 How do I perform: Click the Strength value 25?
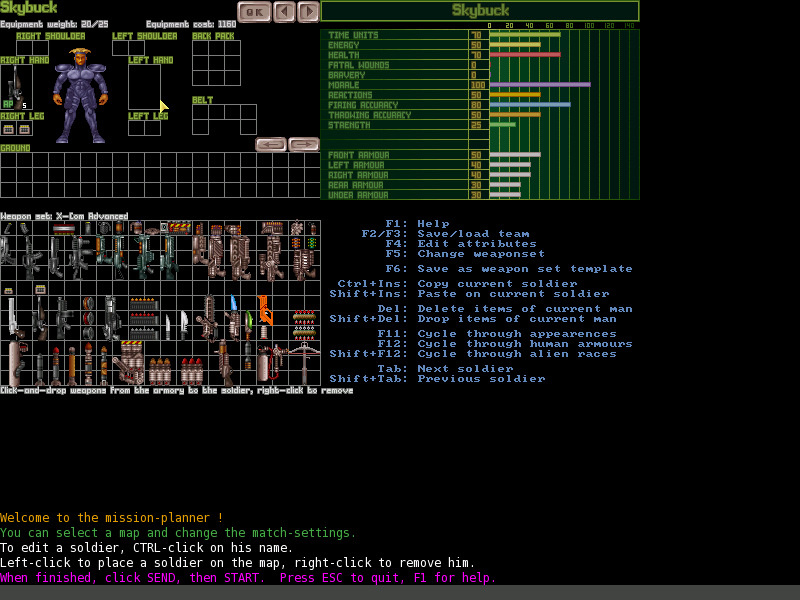(476, 125)
